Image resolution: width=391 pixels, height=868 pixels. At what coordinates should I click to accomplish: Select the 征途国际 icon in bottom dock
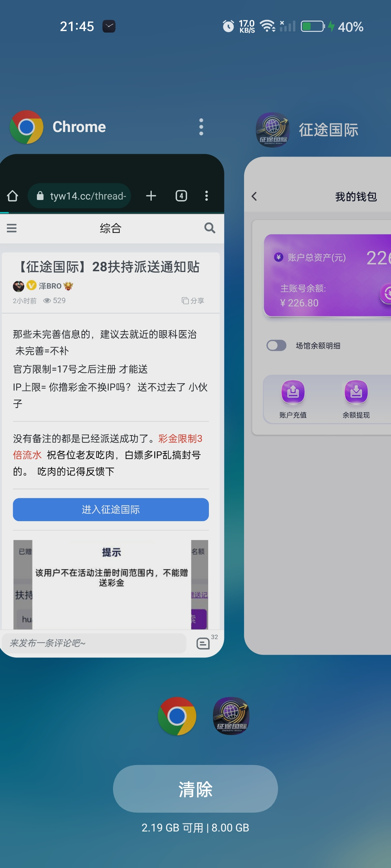point(231,716)
